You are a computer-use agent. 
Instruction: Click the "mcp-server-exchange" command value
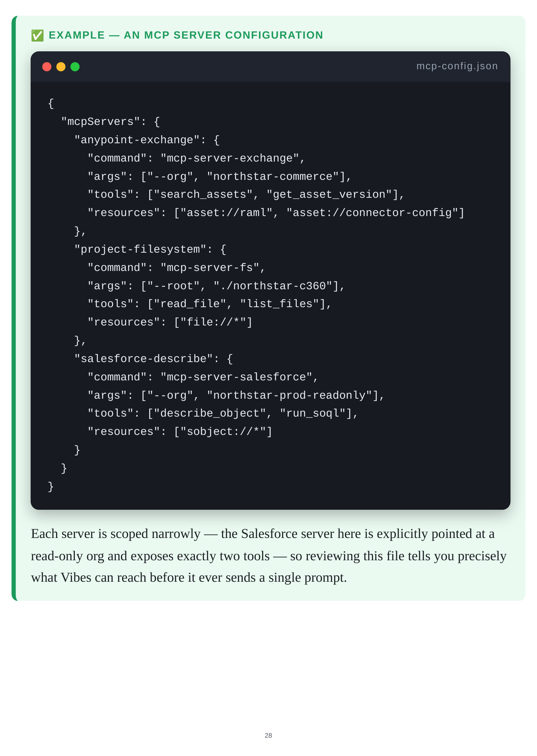[230, 158]
